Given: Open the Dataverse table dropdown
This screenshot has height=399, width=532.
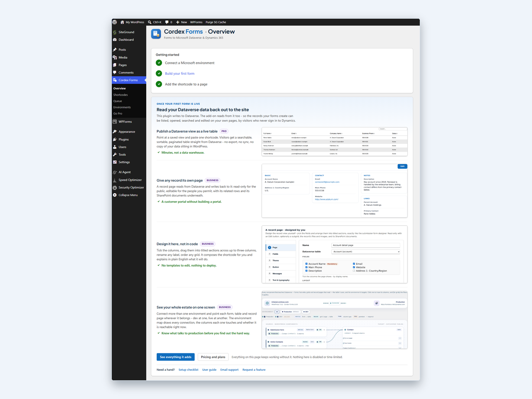Looking at the screenshot, I should [366, 251].
